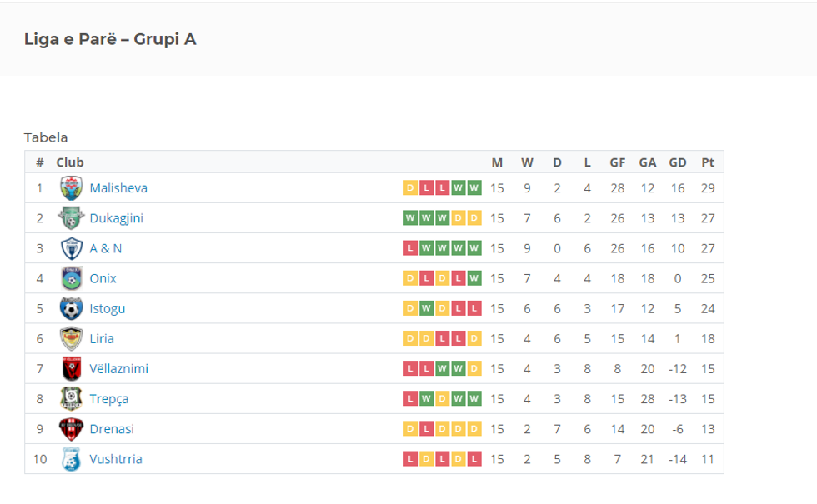817x504 pixels.
Task: Click the Drenasi club crest icon
Action: click(x=72, y=429)
